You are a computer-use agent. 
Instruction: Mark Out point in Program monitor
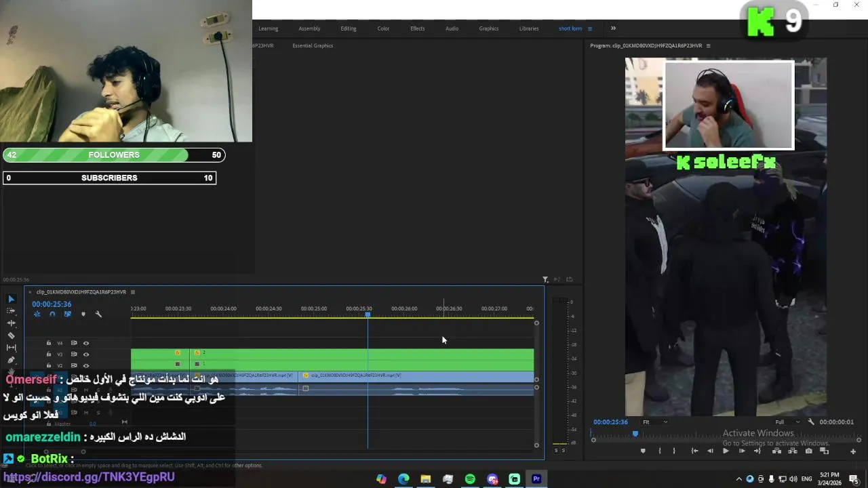click(673, 451)
